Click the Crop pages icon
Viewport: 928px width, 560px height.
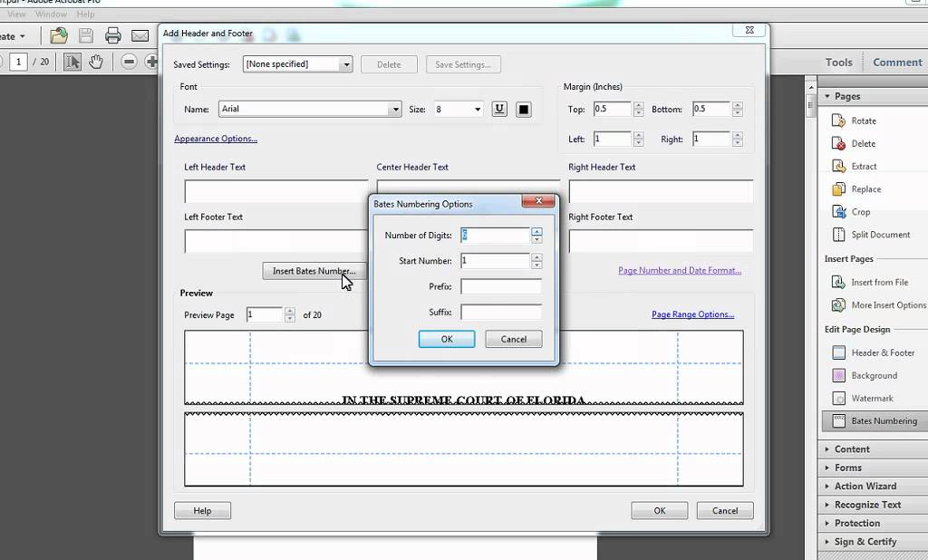point(838,212)
